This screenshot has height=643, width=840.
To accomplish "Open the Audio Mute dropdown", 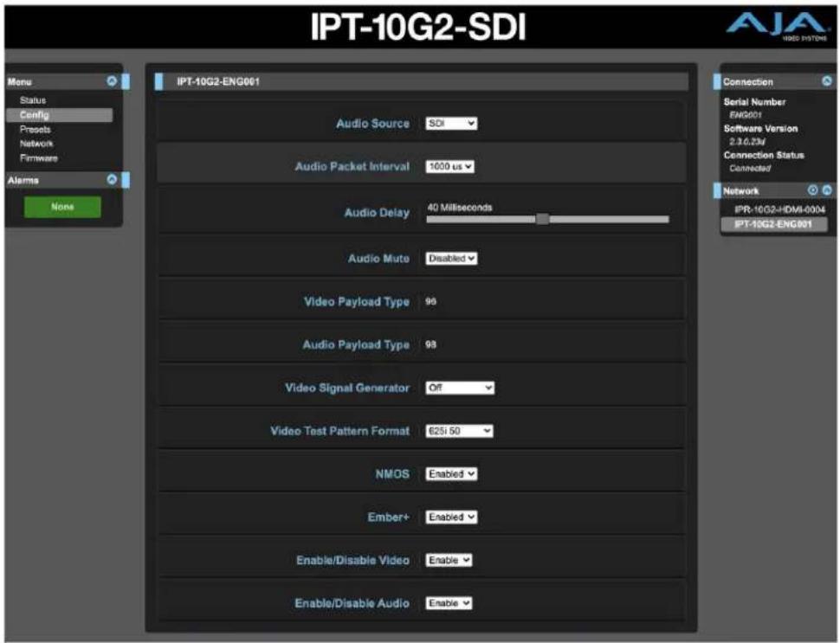I will (451, 259).
